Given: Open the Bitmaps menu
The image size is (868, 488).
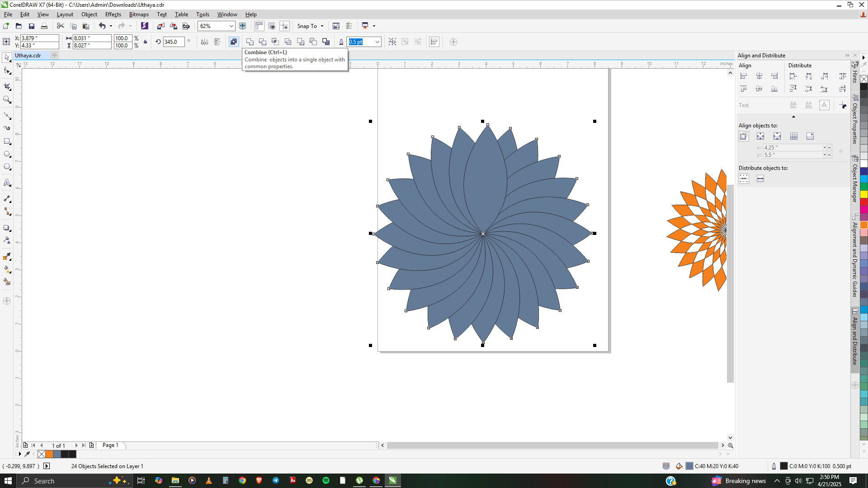Looking at the screenshot, I should (139, 14).
